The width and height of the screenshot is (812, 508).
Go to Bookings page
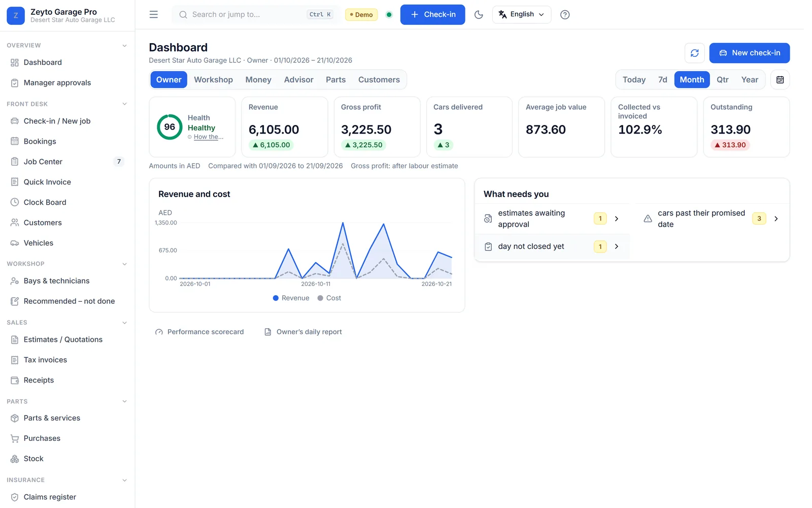pyautogui.click(x=67, y=141)
